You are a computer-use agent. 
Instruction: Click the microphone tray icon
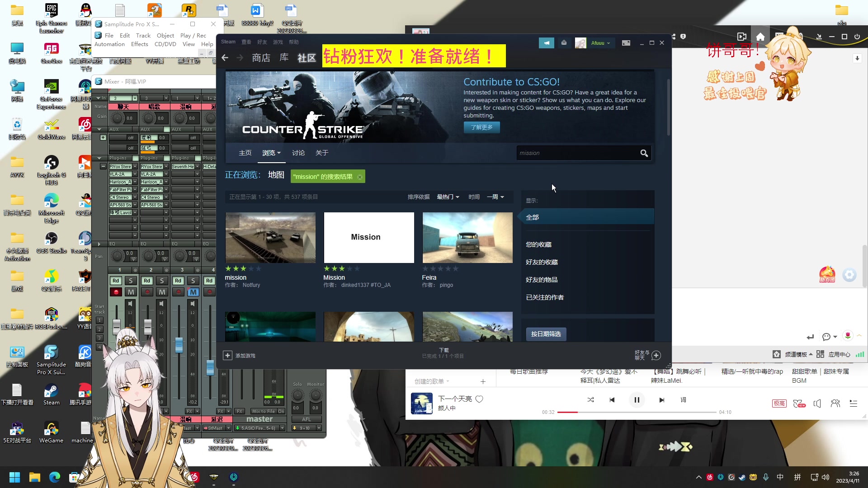pyautogui.click(x=765, y=477)
